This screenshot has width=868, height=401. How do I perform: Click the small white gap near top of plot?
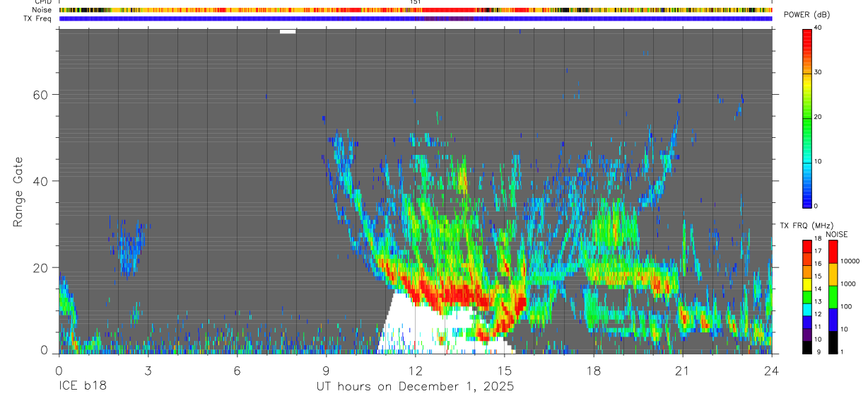(288, 31)
